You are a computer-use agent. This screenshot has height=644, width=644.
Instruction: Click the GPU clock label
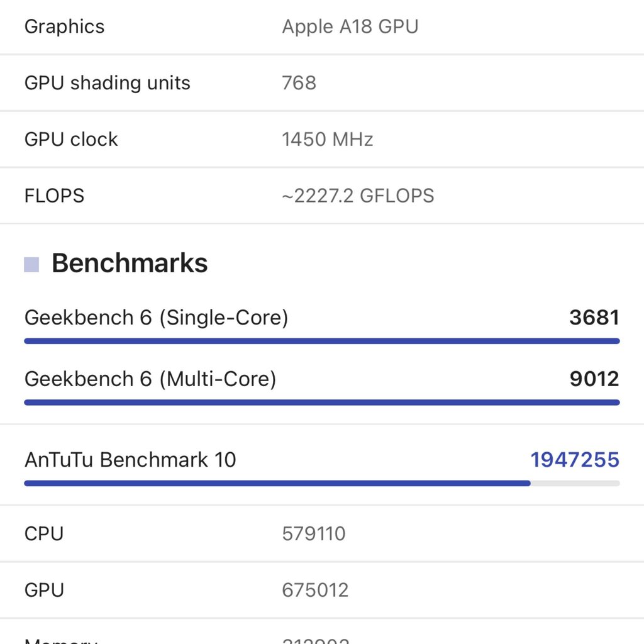(x=71, y=139)
